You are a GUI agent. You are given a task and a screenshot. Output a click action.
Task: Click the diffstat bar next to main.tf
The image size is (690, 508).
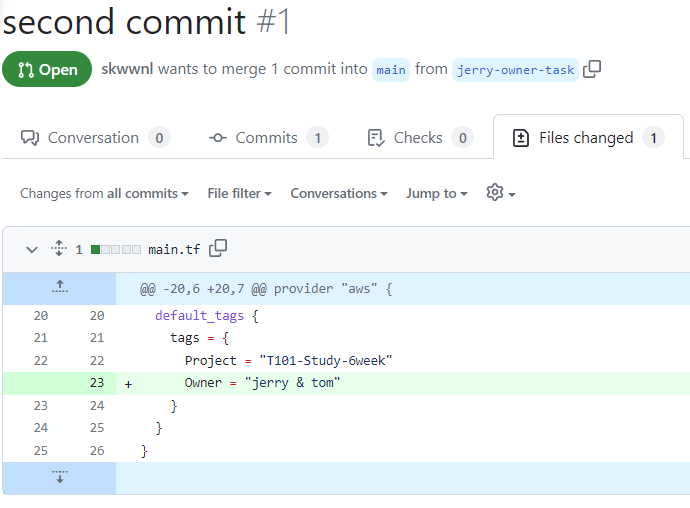pyautogui.click(x=116, y=250)
